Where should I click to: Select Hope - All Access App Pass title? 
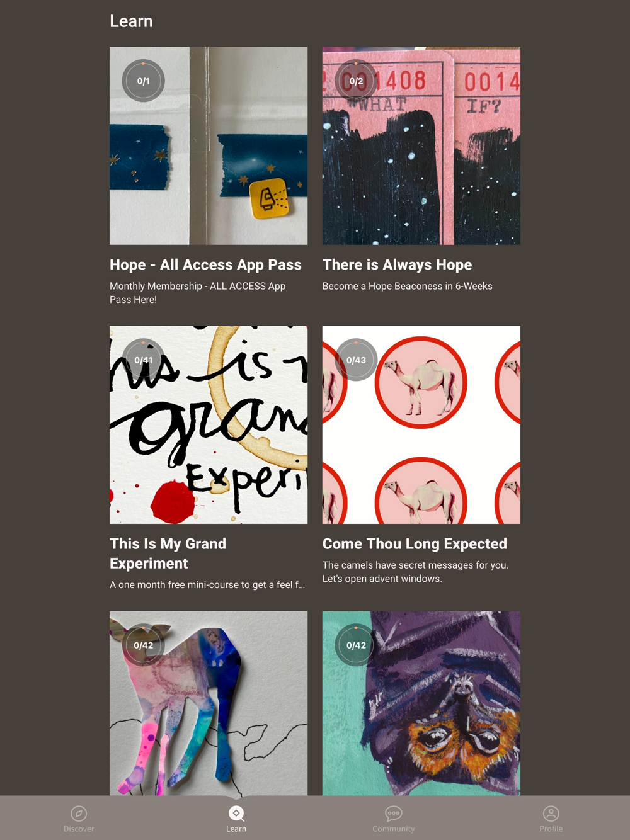pyautogui.click(x=205, y=265)
